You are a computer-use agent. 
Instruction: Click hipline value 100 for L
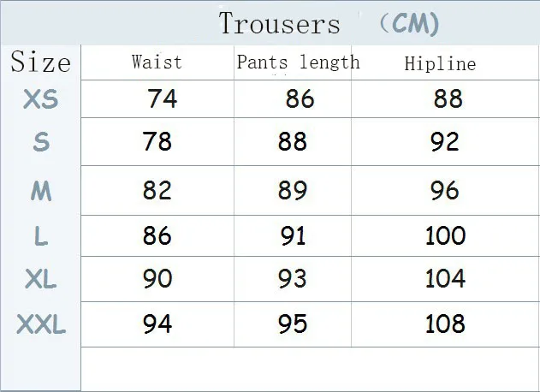446,235
